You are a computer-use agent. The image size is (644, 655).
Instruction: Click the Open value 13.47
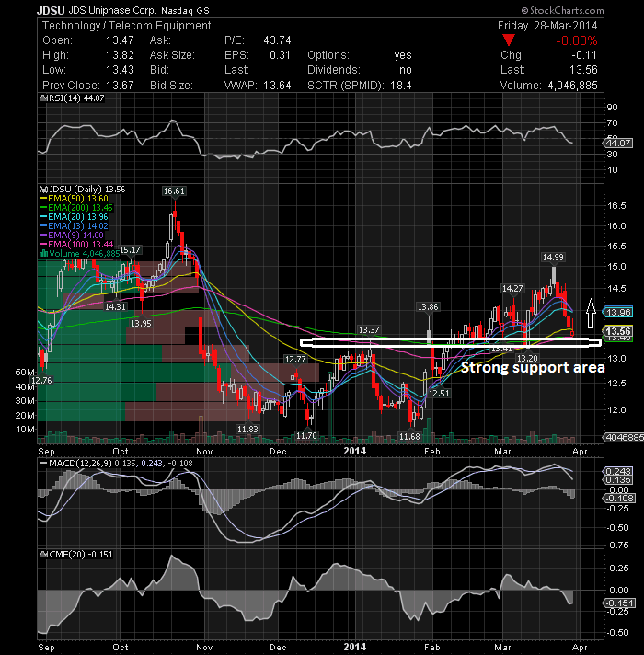tap(120, 40)
